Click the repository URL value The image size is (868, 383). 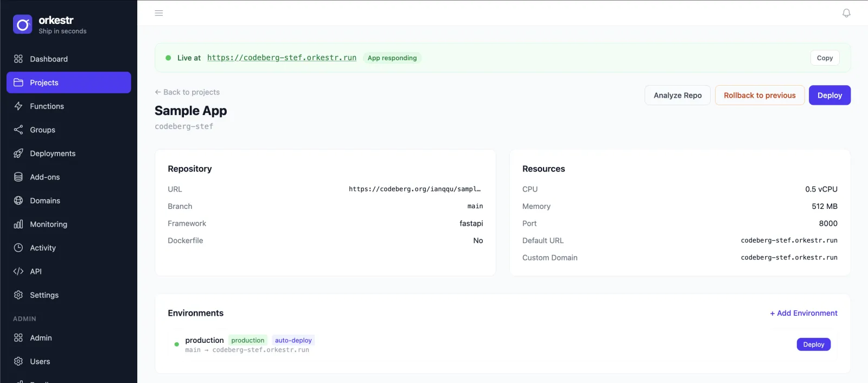click(x=415, y=189)
